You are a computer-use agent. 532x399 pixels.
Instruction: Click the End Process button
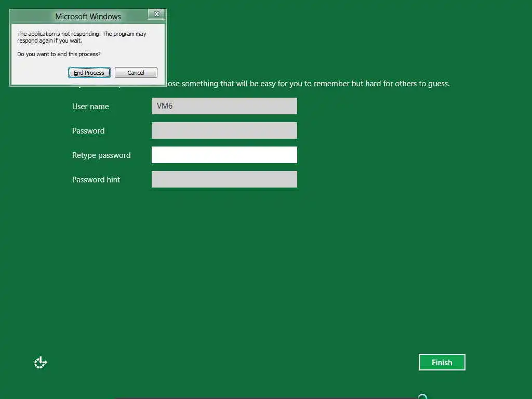pyautogui.click(x=89, y=73)
